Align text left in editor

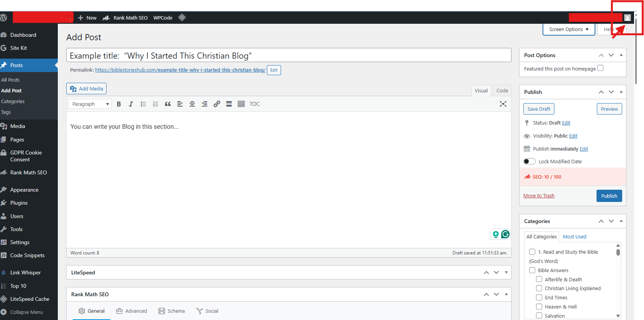180,104
